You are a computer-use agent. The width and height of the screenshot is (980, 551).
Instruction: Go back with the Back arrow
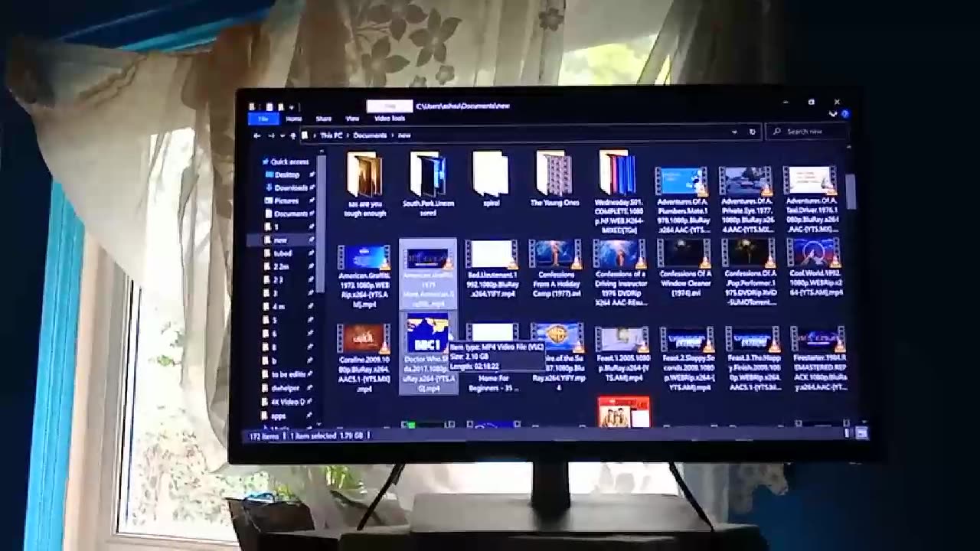257,135
